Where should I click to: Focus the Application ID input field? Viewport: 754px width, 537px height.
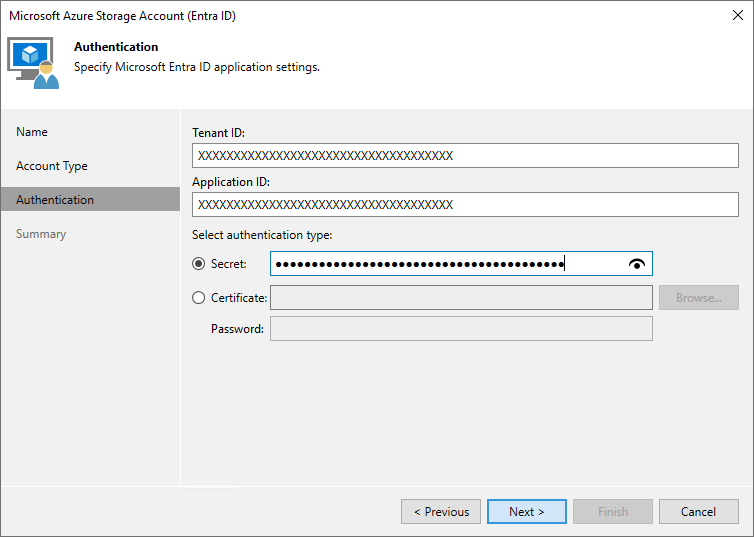[x=465, y=204]
